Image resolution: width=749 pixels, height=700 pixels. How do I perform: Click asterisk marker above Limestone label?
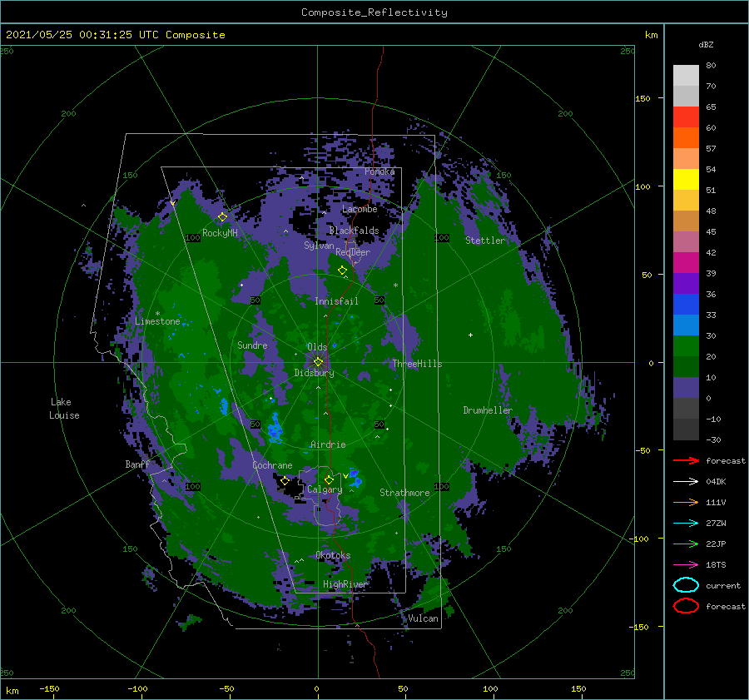coord(157,314)
